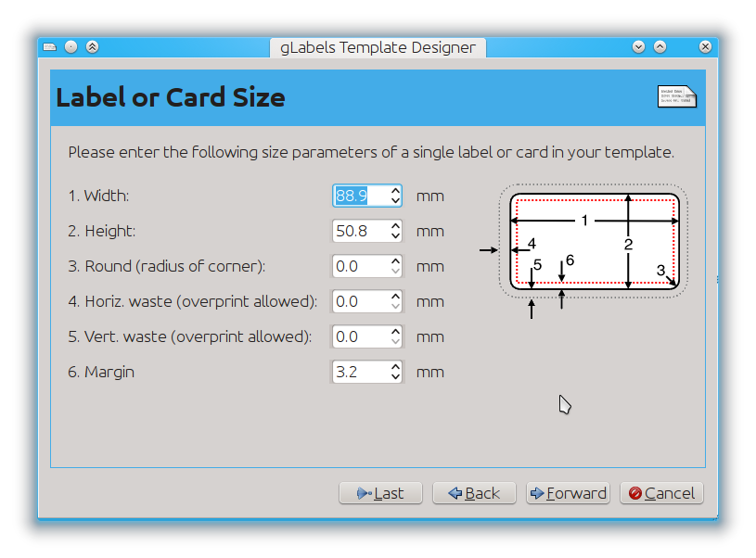The height and width of the screenshot is (558, 756).
Task: Click the 'mm' unit next to Round radius
Action: click(x=430, y=266)
